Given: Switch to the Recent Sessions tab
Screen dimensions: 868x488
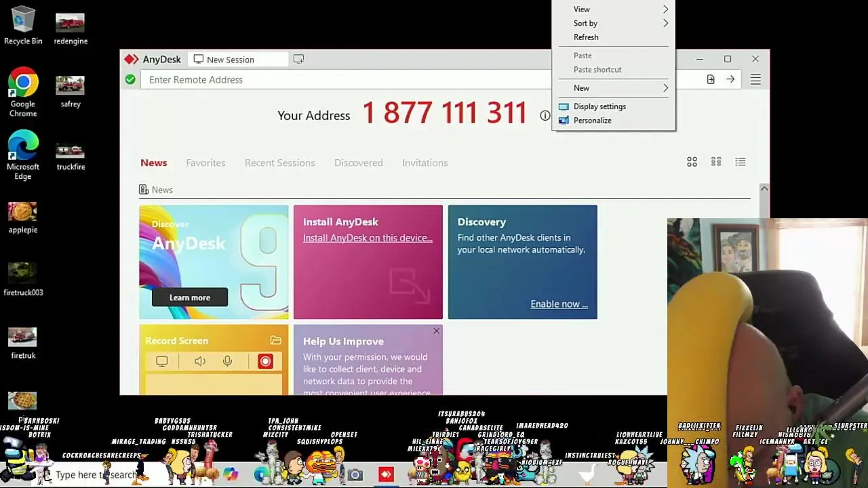Looking at the screenshot, I should tap(279, 163).
